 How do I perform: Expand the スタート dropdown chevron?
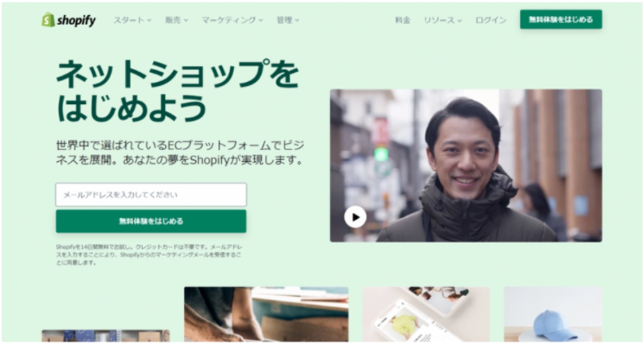(150, 20)
